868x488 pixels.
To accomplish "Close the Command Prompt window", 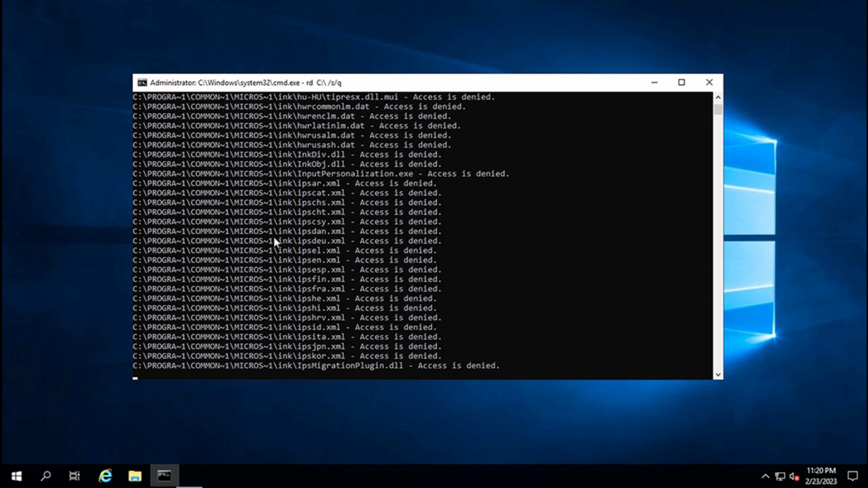I will click(x=709, y=82).
